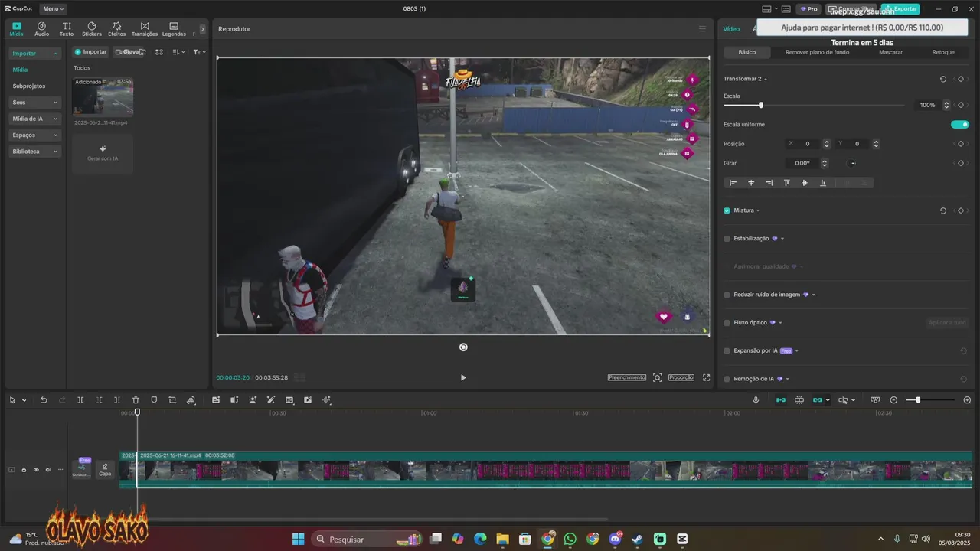Click the Preenchimento button in player
Image resolution: width=980 pixels, height=551 pixels.
pyautogui.click(x=627, y=377)
